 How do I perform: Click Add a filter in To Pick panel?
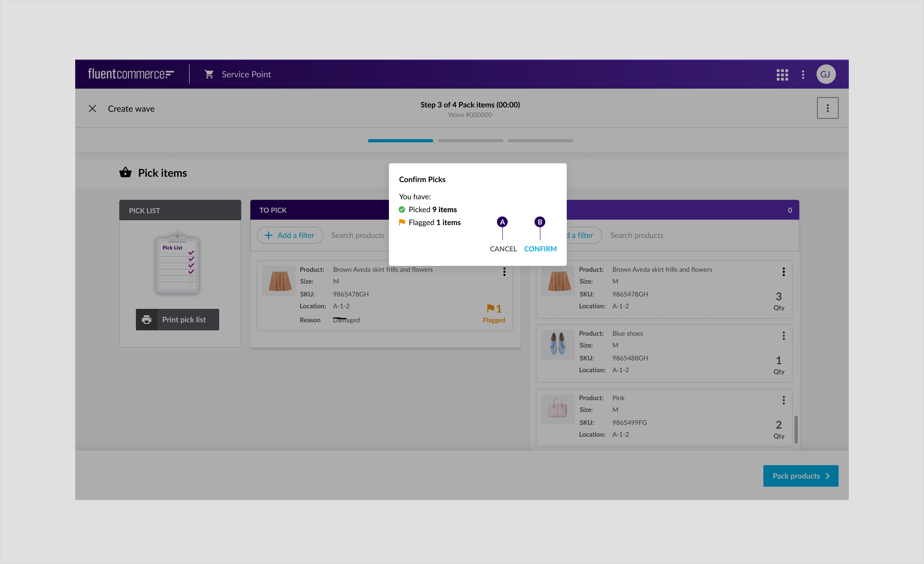click(290, 235)
